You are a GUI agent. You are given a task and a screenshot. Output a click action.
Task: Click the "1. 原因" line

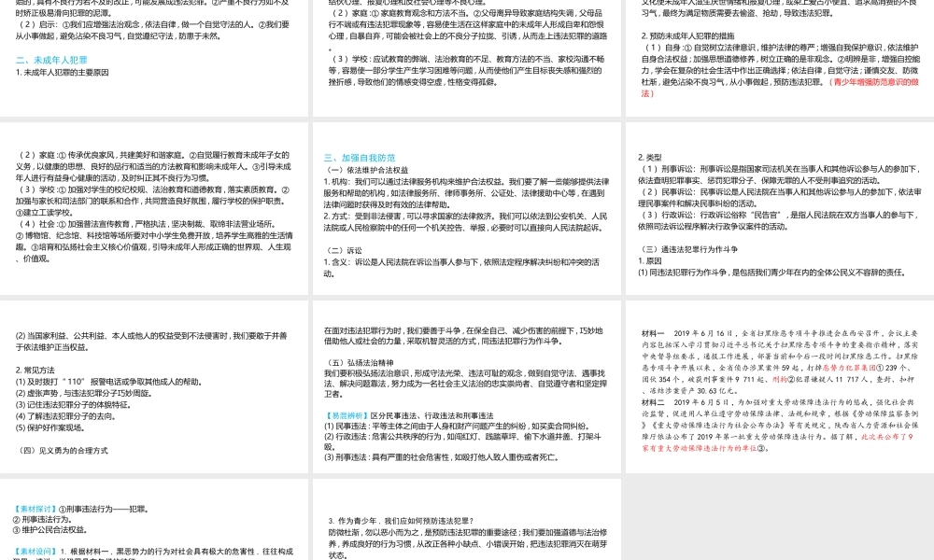point(650,260)
